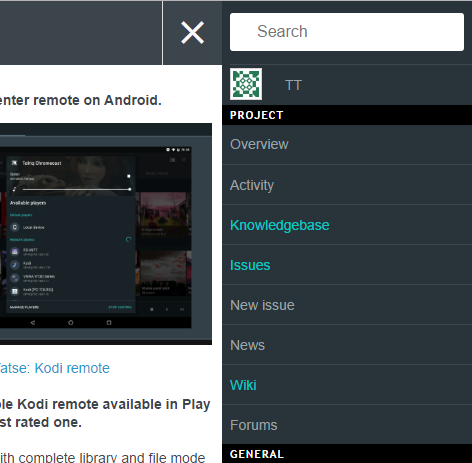Click the PROJECT section header
Viewport: 472px width, 463px height.
[347, 115]
